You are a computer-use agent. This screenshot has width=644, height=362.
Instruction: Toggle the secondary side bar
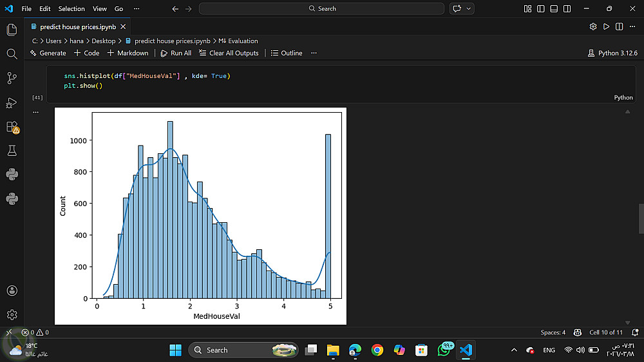click(567, 8)
